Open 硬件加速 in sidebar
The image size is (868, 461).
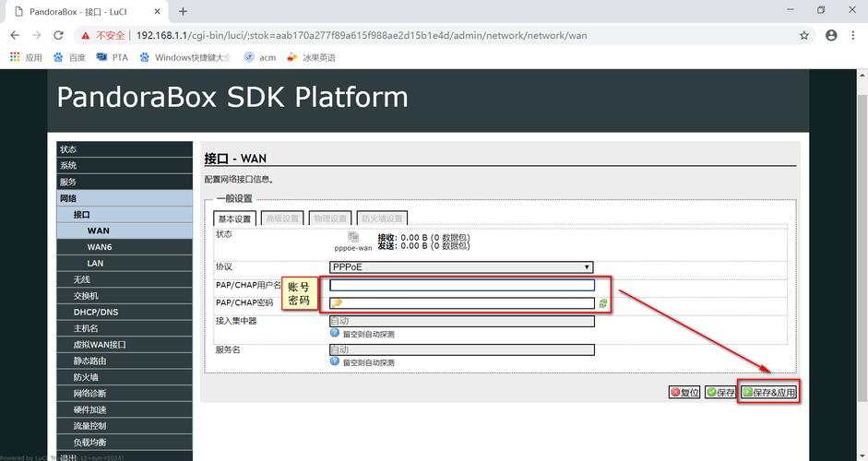[125, 409]
